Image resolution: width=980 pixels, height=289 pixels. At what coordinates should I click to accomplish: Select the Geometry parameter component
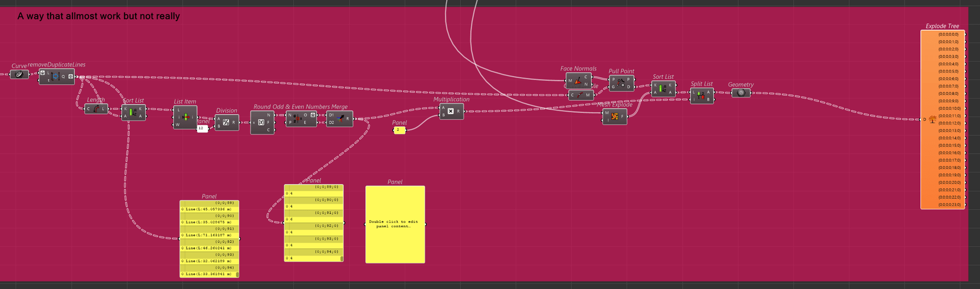point(740,93)
